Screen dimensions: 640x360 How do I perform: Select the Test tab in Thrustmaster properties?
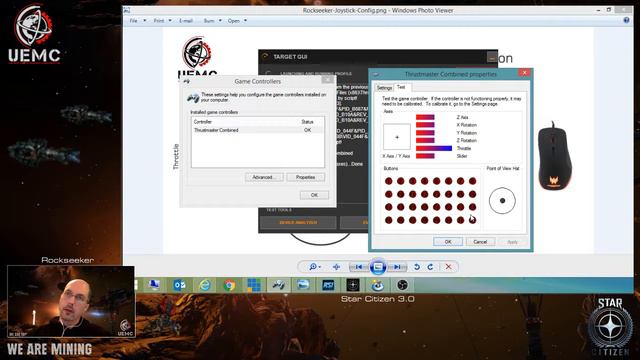click(402, 87)
